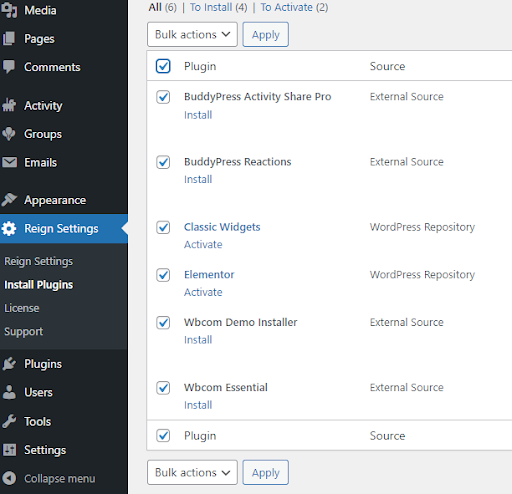512x494 pixels.
Task: Click Elementor's WordPress Repository source text
Action: (x=422, y=275)
